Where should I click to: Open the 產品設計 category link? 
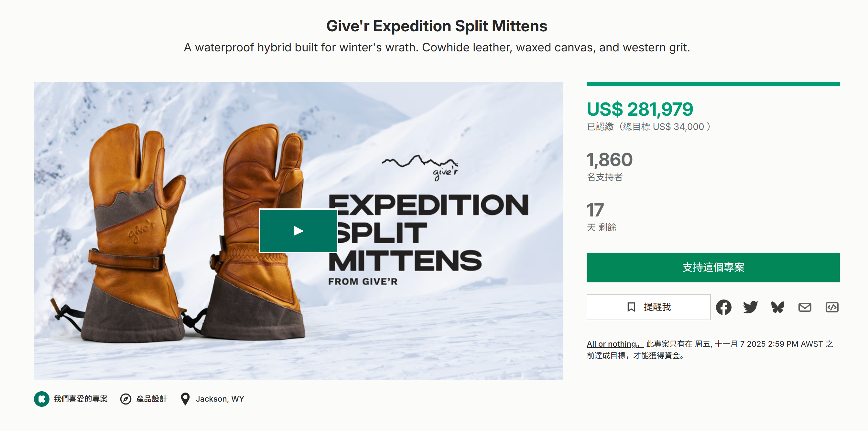151,399
